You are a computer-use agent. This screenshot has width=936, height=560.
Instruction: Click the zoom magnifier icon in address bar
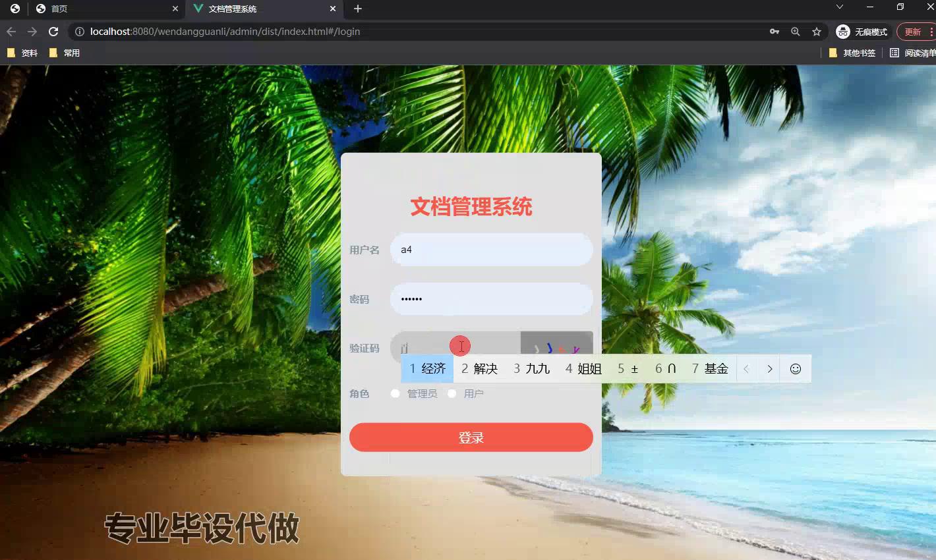tap(796, 32)
